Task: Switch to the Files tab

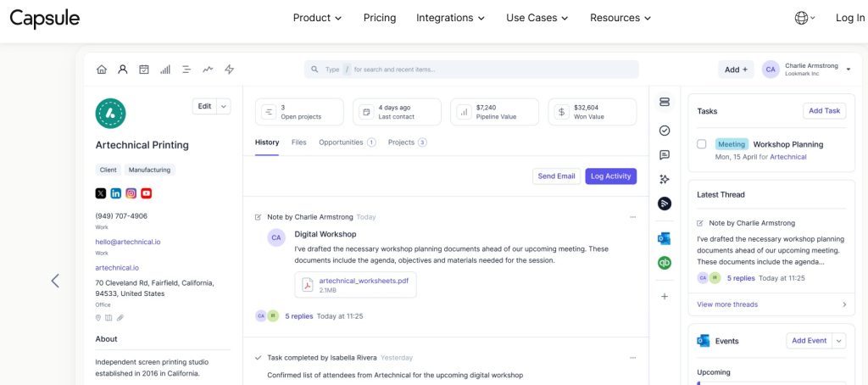Action: 299,142
